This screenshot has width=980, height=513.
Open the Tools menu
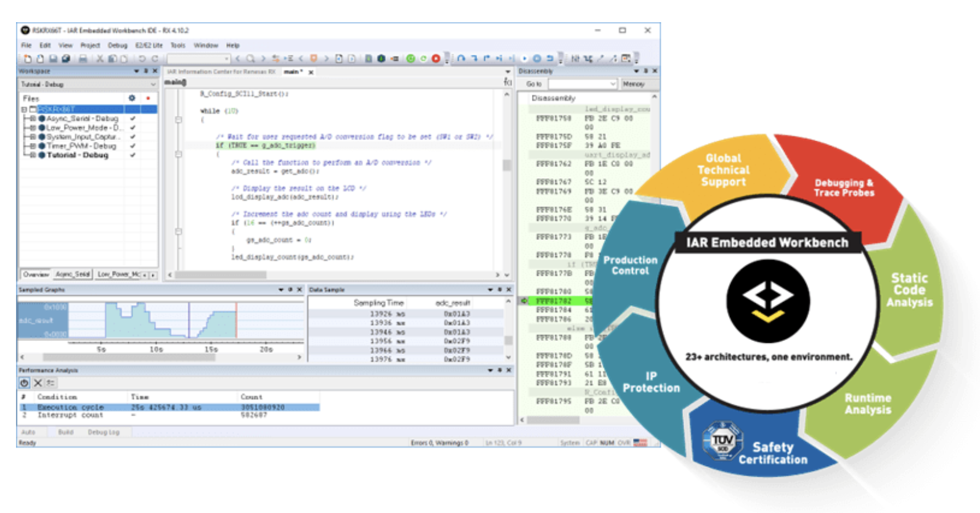tap(178, 45)
